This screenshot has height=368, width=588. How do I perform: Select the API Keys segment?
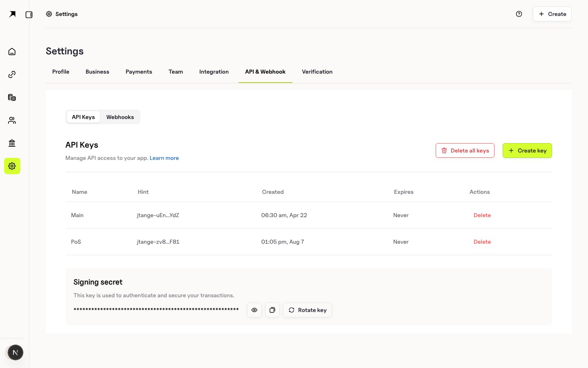[83, 117]
